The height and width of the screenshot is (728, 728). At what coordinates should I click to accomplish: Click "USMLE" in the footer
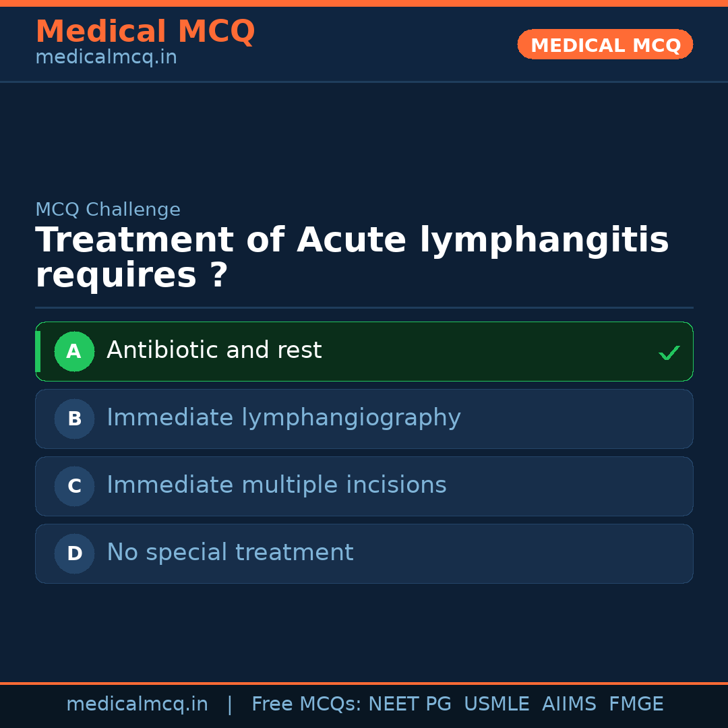(496, 704)
